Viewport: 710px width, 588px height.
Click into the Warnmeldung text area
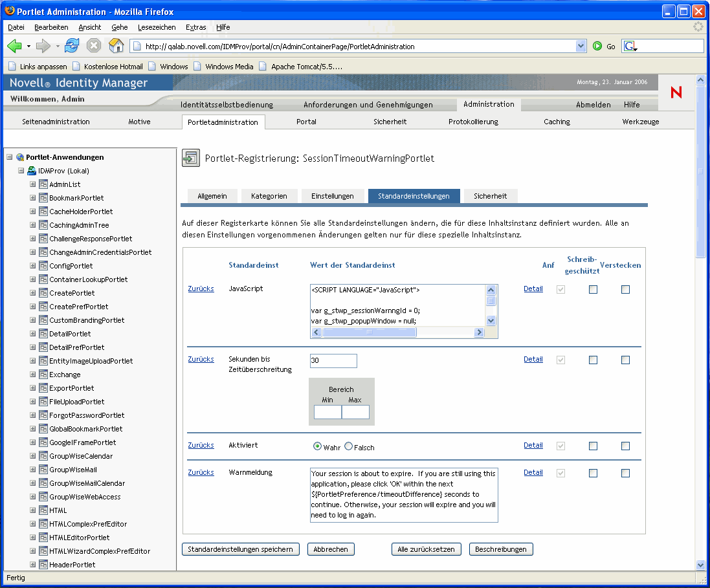[404, 495]
